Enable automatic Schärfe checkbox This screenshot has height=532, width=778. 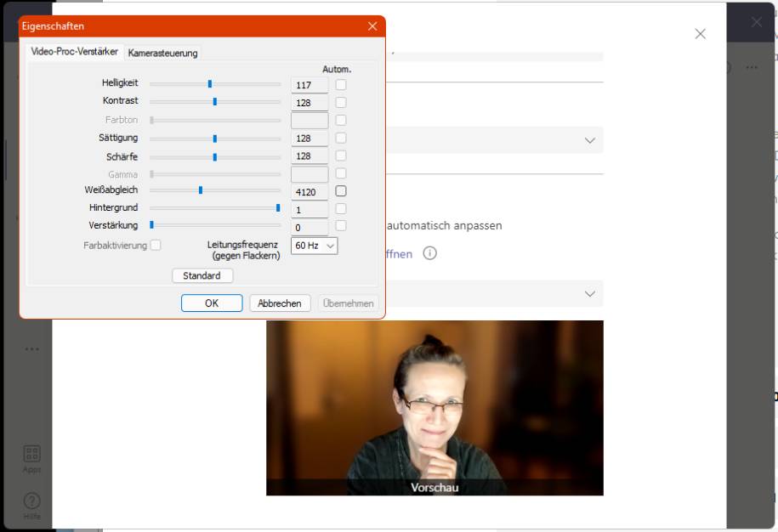pos(341,156)
